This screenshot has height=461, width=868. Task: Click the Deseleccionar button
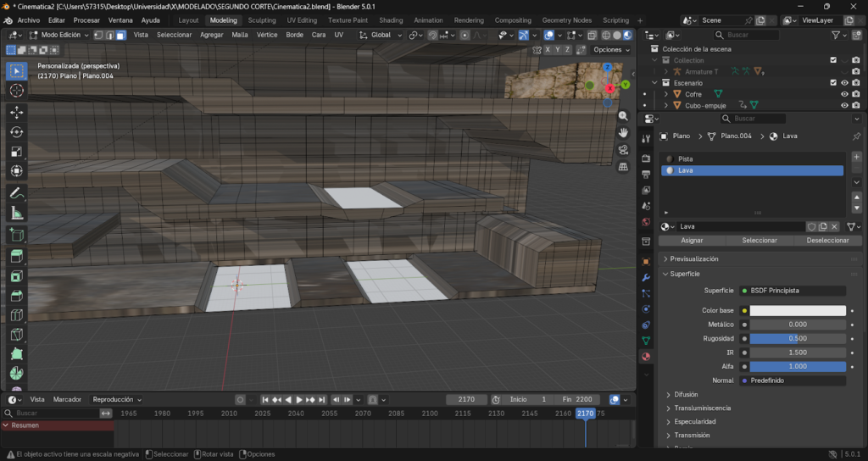(827, 241)
